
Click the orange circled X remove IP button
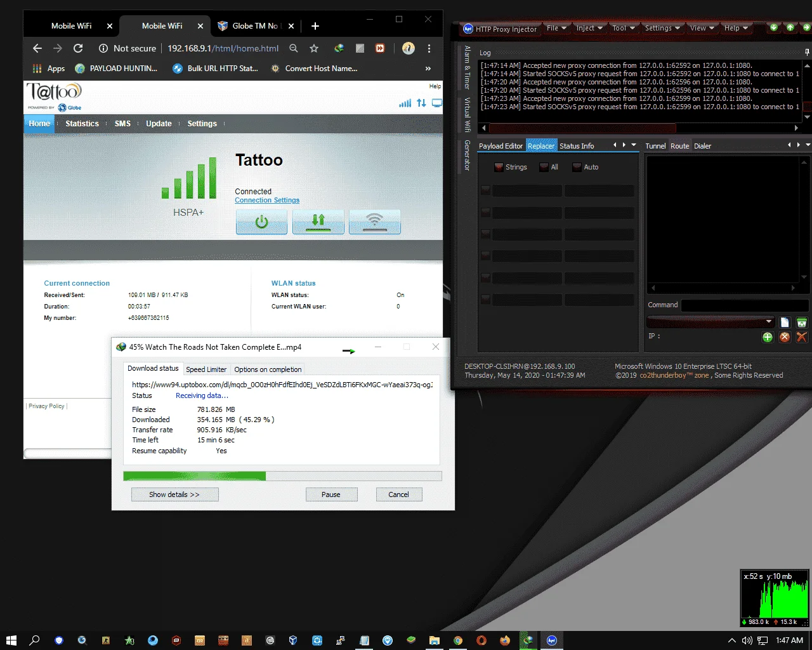(785, 337)
